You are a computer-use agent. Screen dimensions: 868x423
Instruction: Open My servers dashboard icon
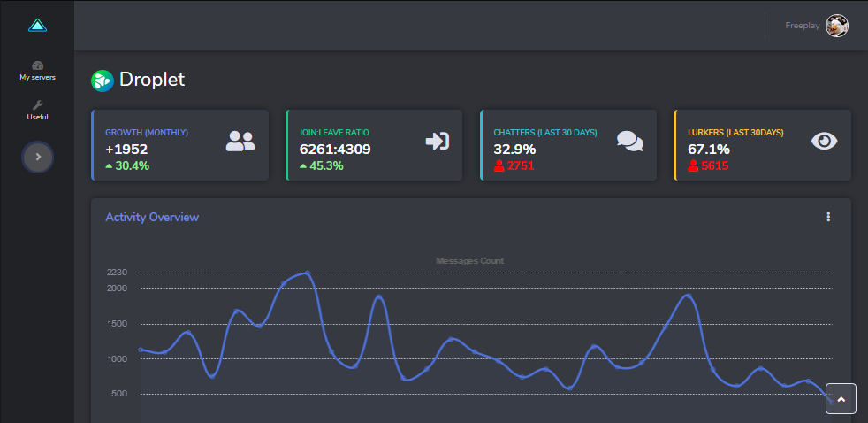38,66
